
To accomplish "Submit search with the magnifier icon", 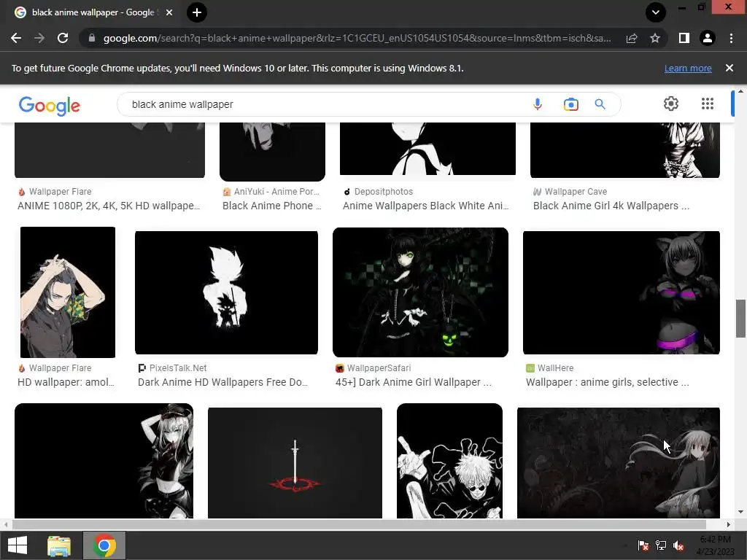I will [600, 104].
